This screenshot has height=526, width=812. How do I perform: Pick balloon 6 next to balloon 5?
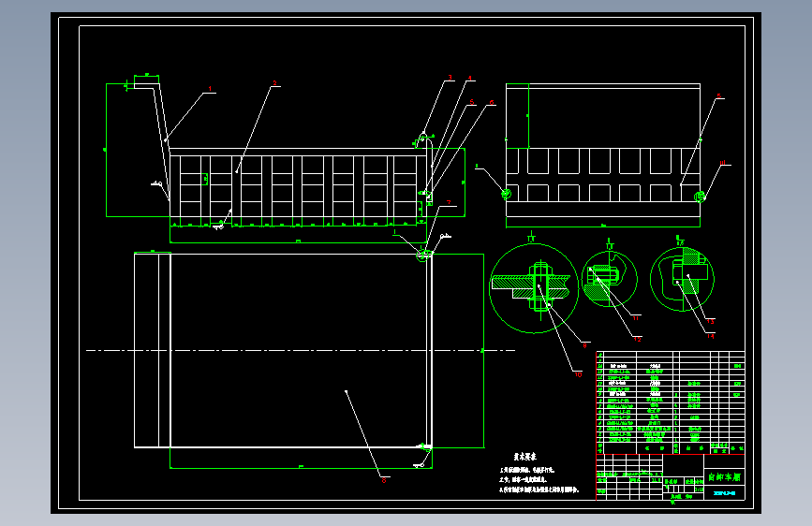pyautogui.click(x=492, y=103)
